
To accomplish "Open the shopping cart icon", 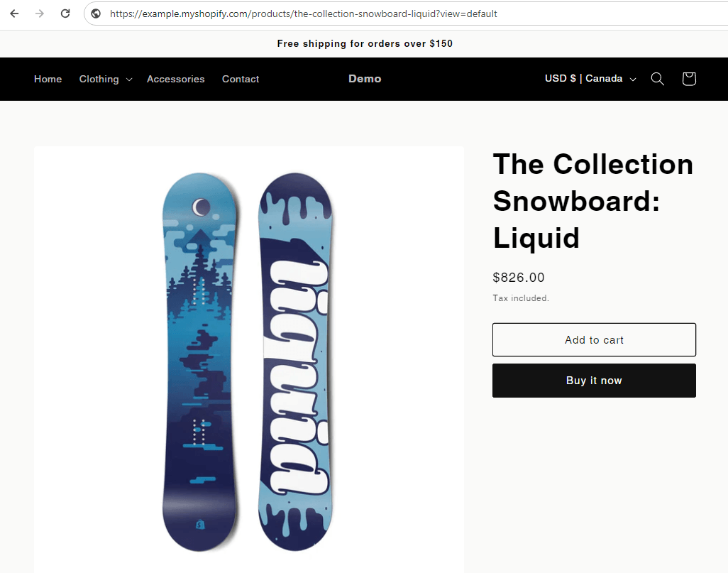I will [x=688, y=79].
